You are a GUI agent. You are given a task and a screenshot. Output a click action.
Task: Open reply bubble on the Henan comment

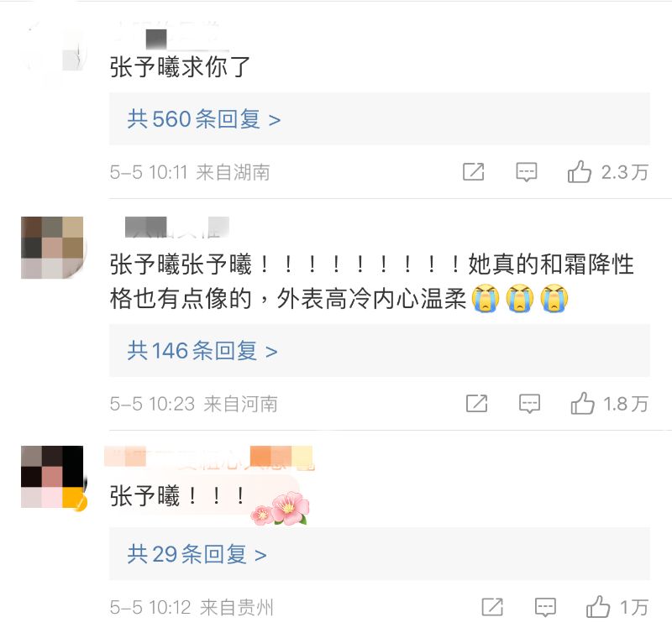tap(529, 404)
